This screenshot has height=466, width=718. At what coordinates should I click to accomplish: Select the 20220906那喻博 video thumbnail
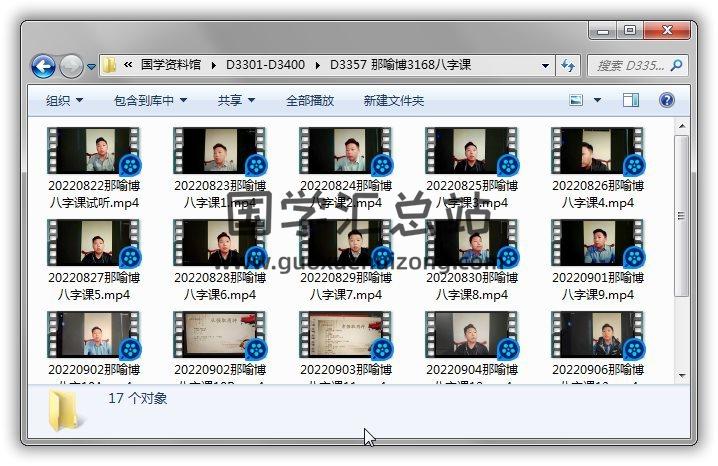click(598, 335)
